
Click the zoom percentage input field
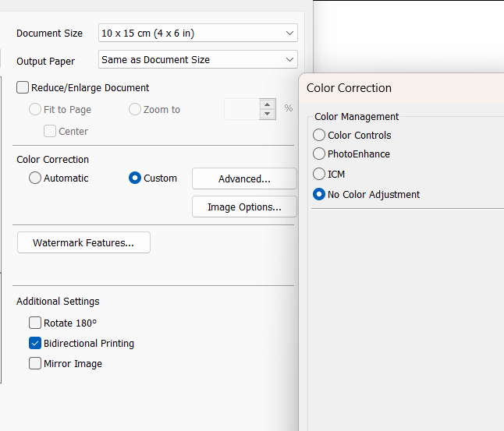point(242,109)
